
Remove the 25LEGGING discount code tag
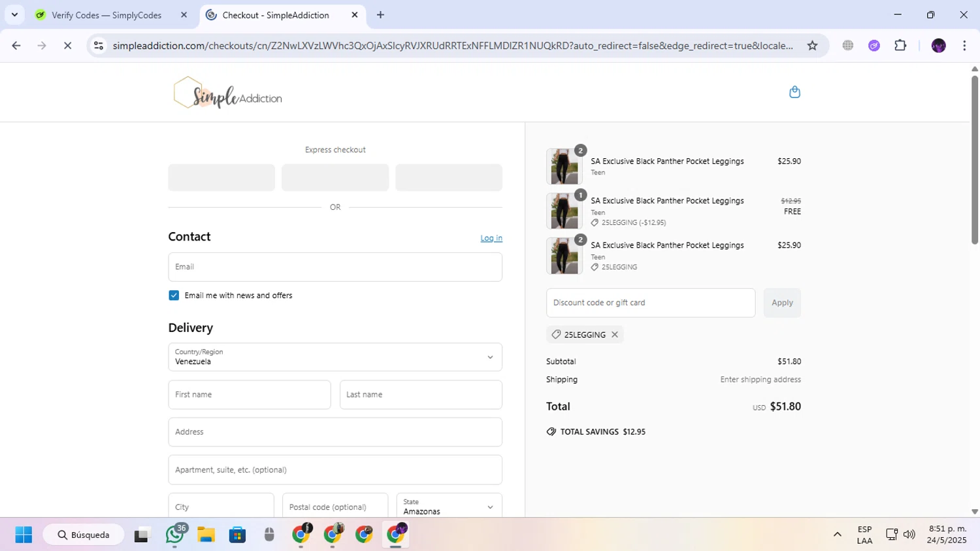pos(615,335)
